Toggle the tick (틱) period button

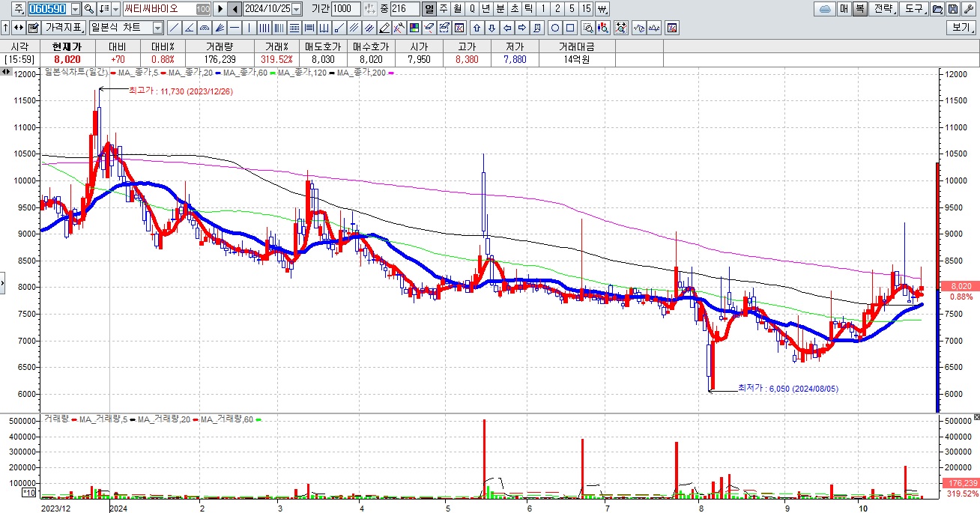(x=528, y=9)
